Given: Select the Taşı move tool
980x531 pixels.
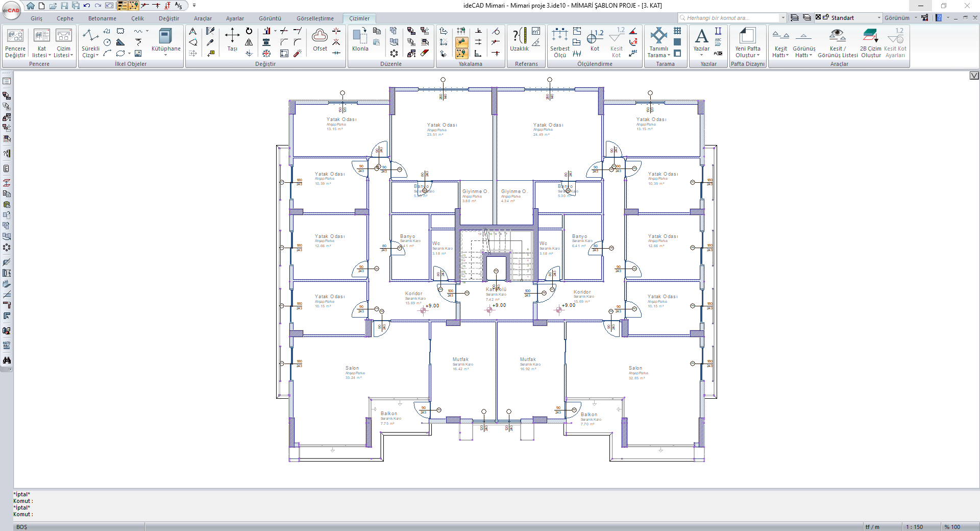Looking at the screenshot, I should [232, 40].
